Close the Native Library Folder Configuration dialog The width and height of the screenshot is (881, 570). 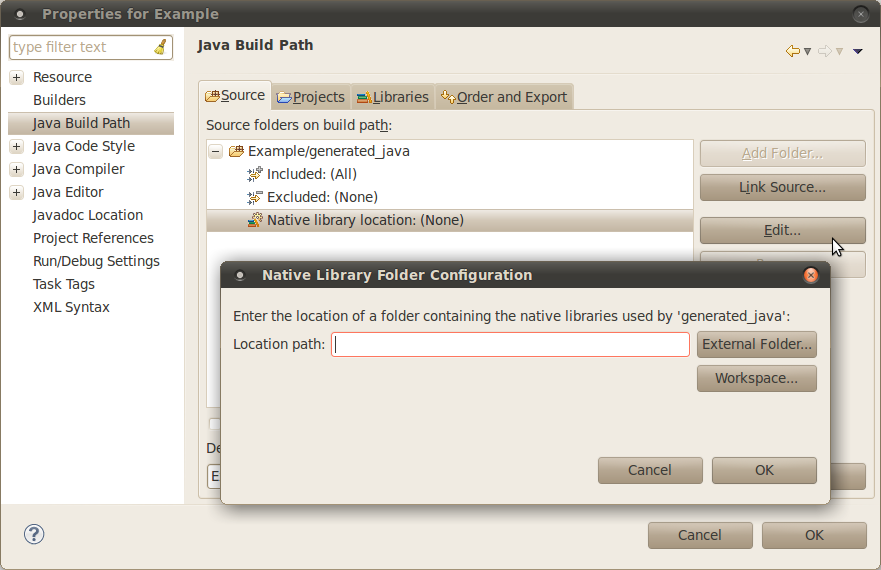pyautogui.click(x=811, y=275)
